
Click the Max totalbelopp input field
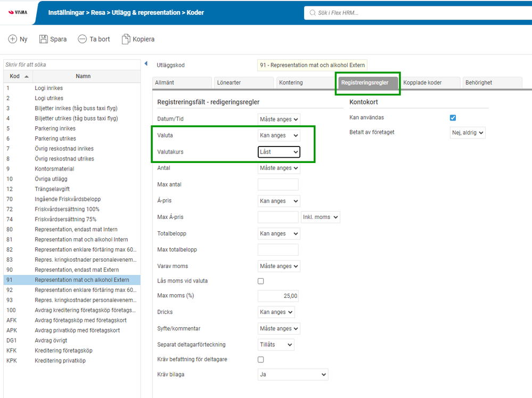click(x=278, y=249)
